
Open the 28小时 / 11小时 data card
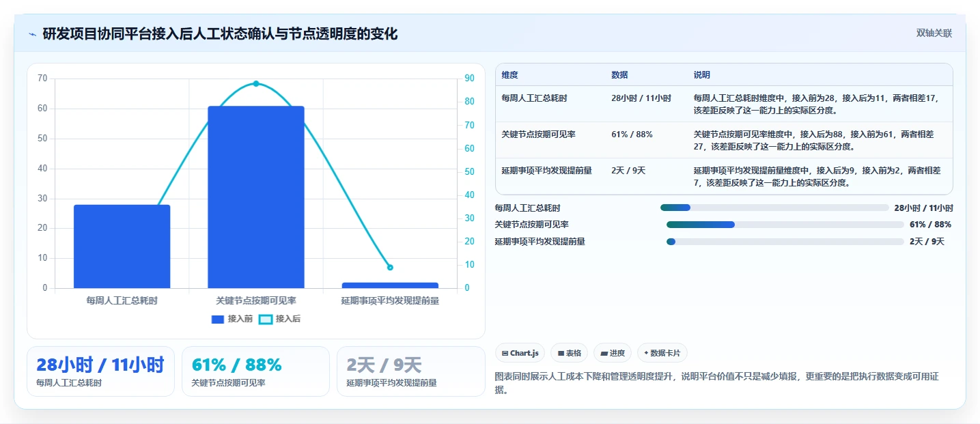point(100,371)
